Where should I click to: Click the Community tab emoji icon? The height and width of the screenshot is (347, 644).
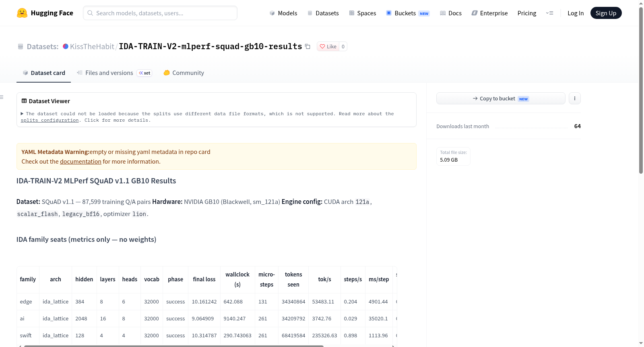167,73
